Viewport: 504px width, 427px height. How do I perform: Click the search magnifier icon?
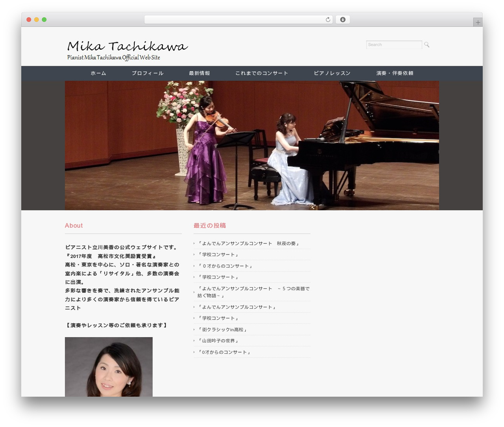click(426, 45)
